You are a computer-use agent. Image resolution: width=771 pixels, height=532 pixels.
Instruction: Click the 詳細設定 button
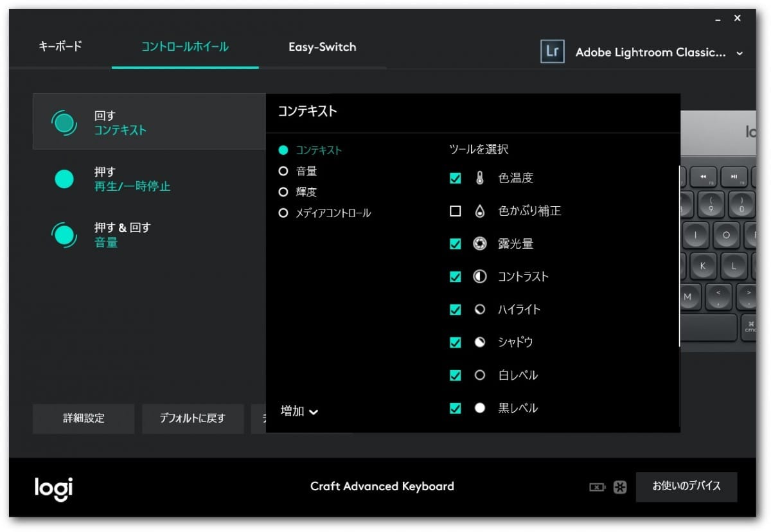[84, 418]
